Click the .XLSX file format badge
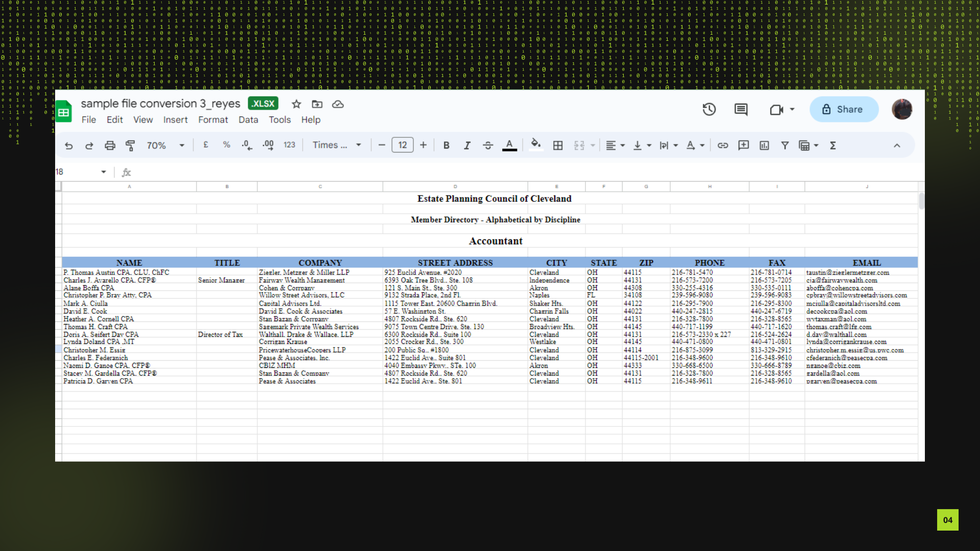 pos(263,104)
